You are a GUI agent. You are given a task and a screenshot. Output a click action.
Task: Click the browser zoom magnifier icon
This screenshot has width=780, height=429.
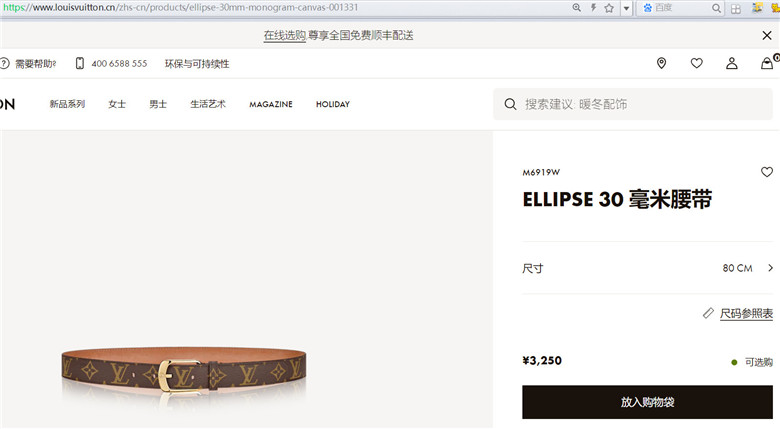(577, 7)
